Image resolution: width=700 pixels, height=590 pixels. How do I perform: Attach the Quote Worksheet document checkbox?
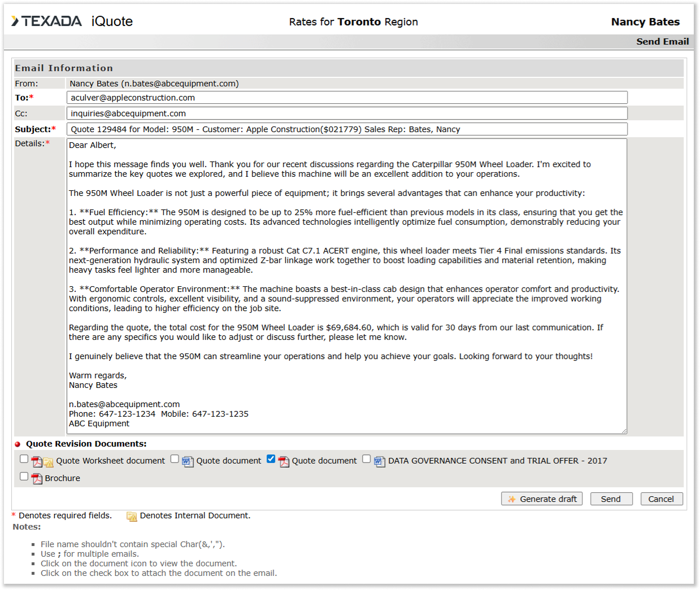24,459
